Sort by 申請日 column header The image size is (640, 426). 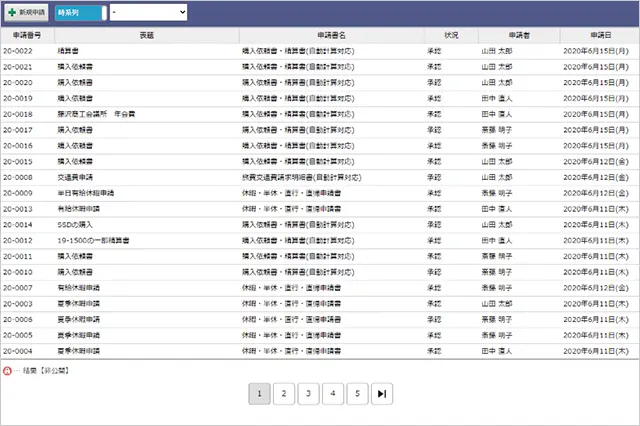click(600, 35)
